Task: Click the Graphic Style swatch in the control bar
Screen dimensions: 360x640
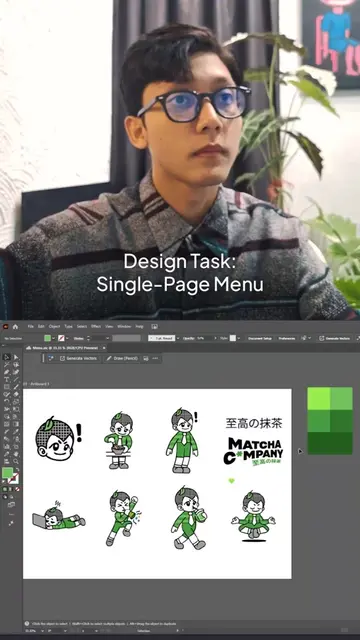Action: point(233,338)
